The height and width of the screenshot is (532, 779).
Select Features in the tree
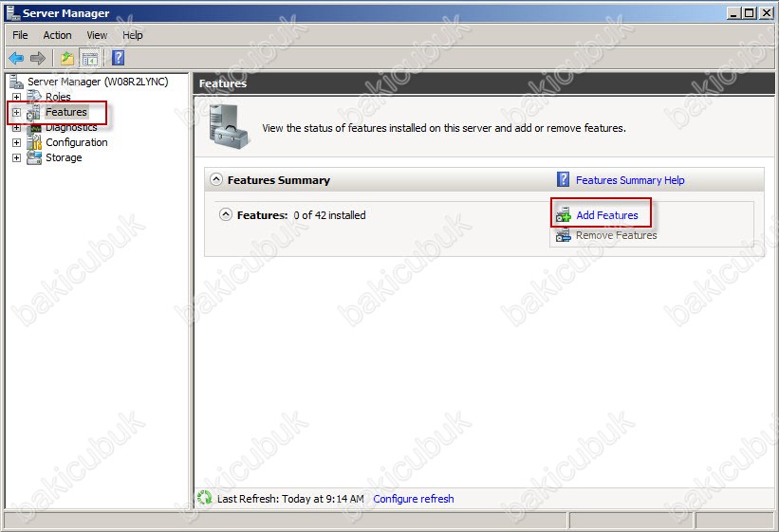click(66, 112)
